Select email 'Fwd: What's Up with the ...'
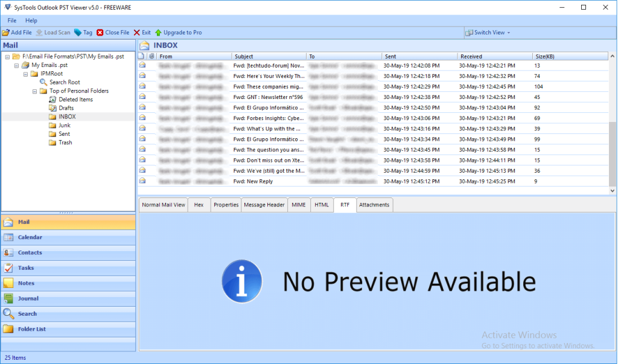The image size is (618, 364). click(373, 129)
